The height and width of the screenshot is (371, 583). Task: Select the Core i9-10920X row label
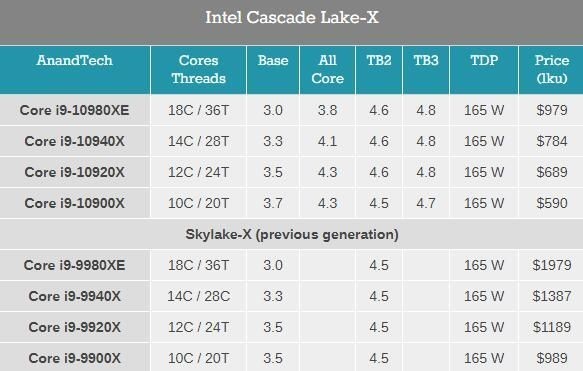(74, 172)
